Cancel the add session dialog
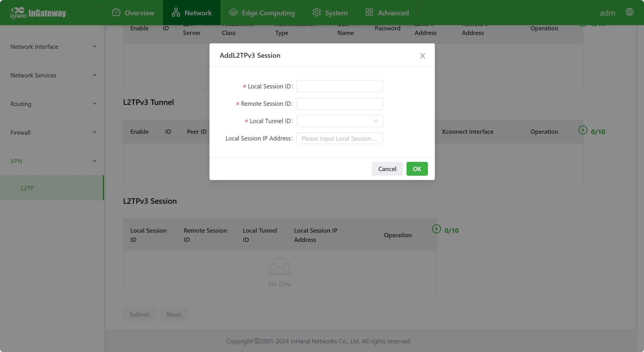Image resolution: width=644 pixels, height=352 pixels. [387, 169]
